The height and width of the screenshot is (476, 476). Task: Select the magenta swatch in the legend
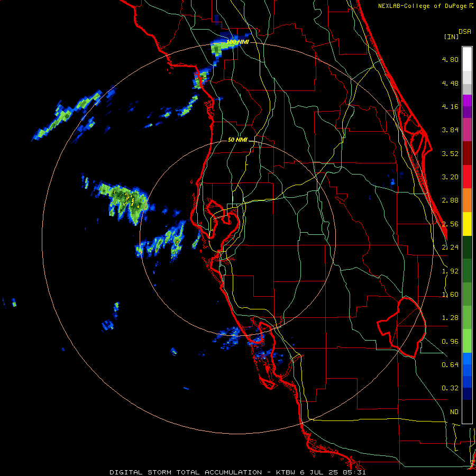point(467,100)
